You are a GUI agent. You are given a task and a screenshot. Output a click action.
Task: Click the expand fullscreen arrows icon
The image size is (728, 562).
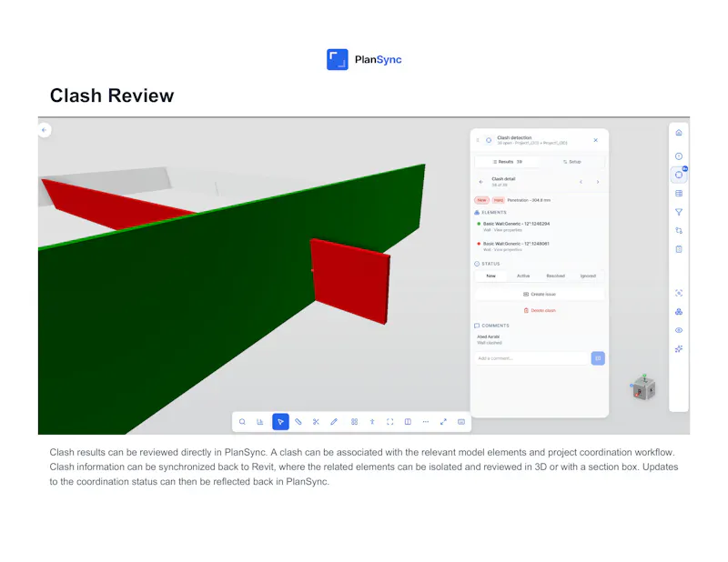443,422
